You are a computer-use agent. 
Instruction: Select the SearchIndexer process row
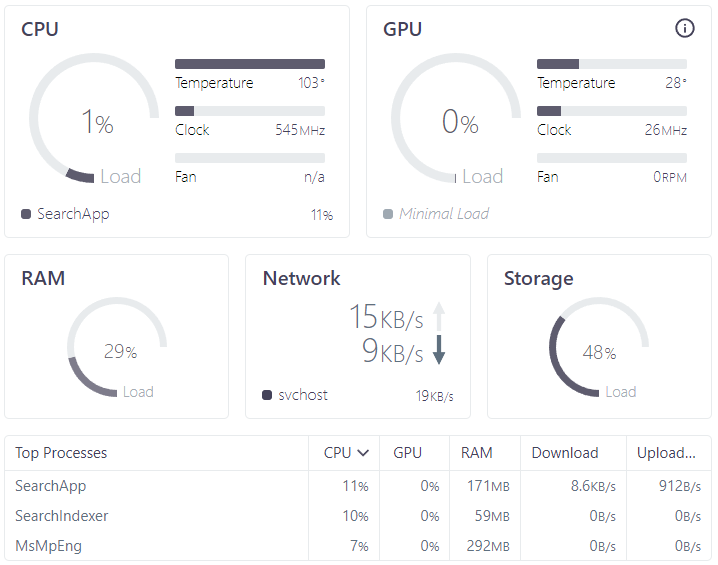[358, 516]
